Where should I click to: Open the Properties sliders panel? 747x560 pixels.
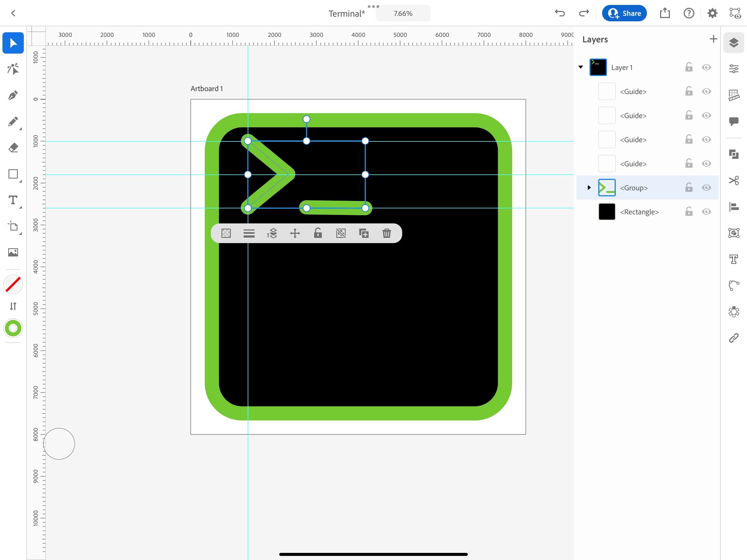(734, 69)
